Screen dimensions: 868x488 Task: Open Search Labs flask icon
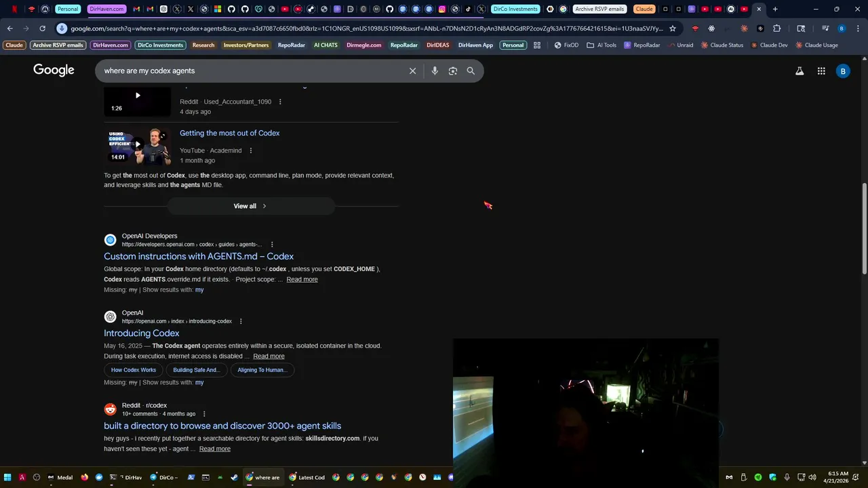[x=800, y=70]
